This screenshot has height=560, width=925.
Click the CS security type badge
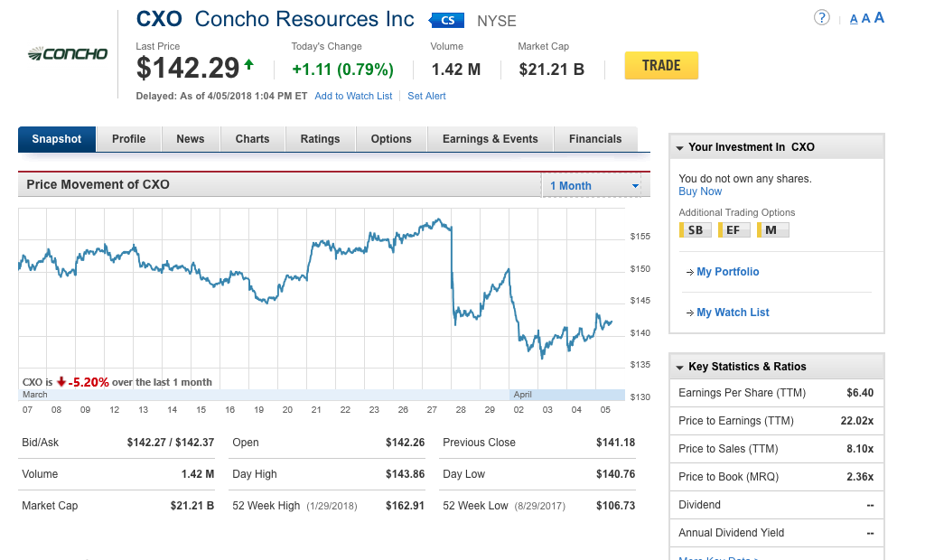(x=446, y=21)
